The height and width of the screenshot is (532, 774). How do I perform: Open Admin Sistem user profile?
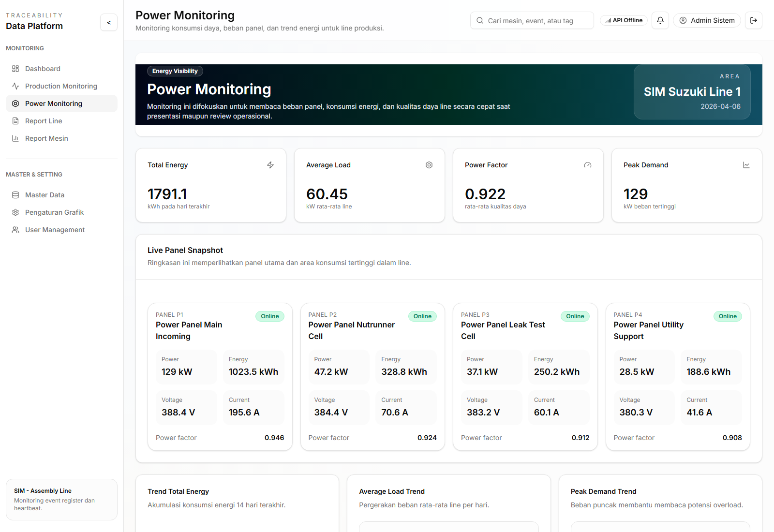tap(707, 20)
